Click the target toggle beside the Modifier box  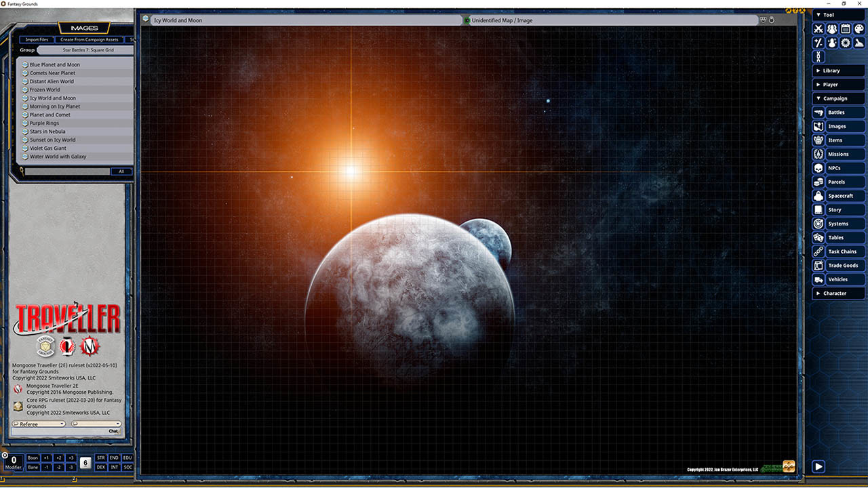5,454
